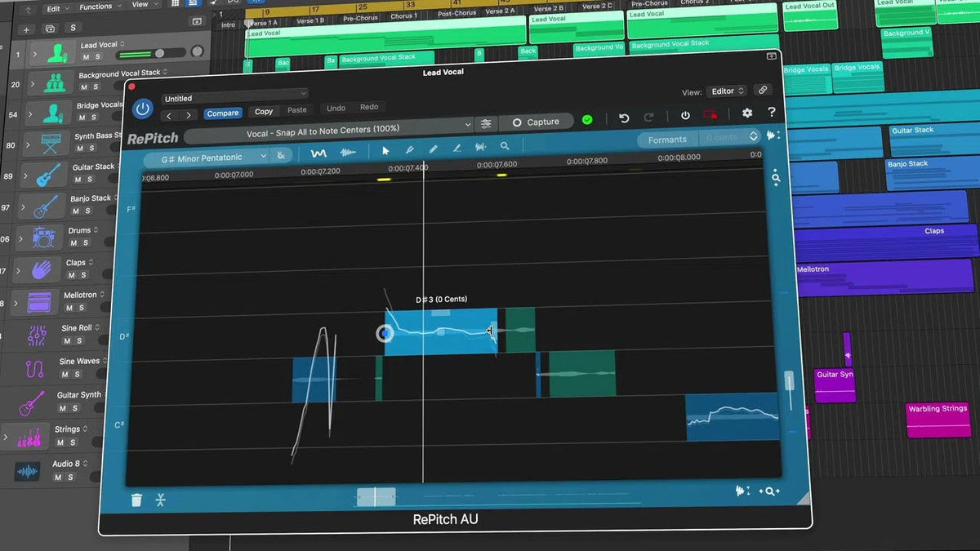Open the Edit menu

(x=53, y=8)
